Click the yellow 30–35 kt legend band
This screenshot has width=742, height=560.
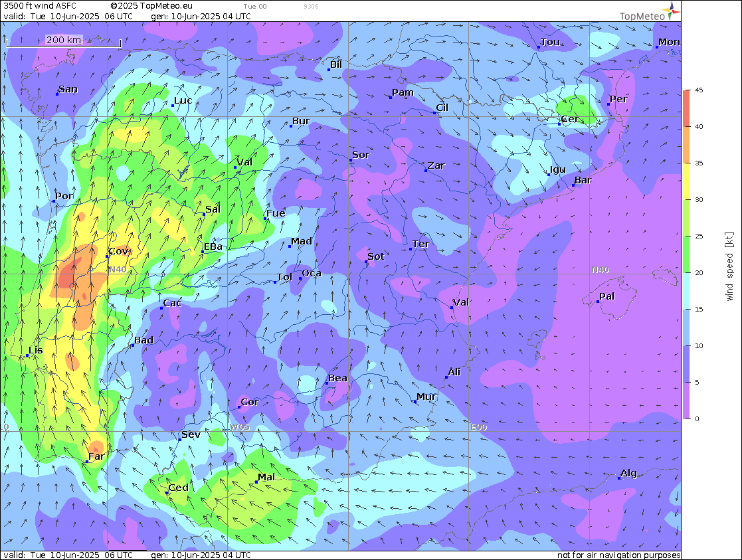point(686,181)
